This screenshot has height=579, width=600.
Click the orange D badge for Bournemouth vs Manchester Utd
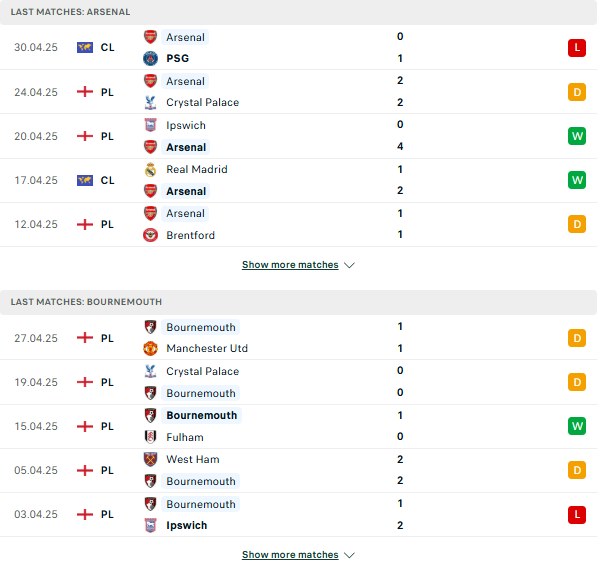[577, 338]
